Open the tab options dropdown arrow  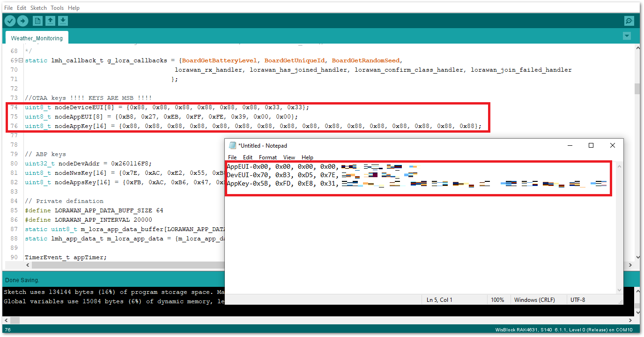627,36
